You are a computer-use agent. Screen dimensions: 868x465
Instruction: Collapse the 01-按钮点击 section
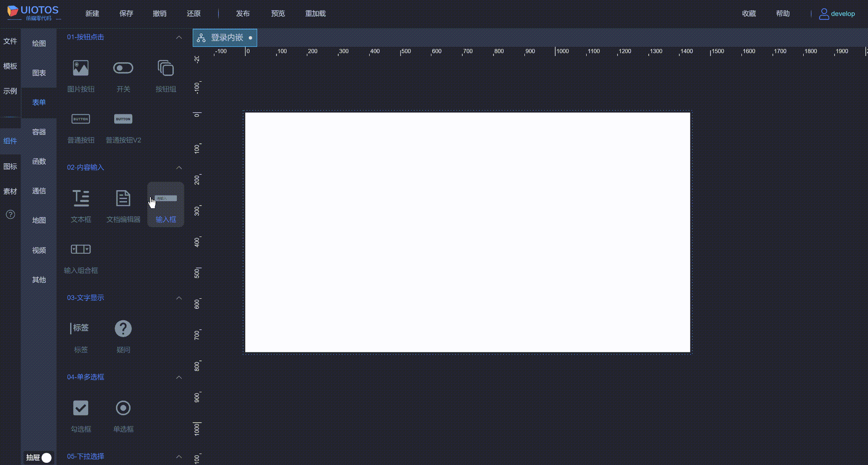179,37
